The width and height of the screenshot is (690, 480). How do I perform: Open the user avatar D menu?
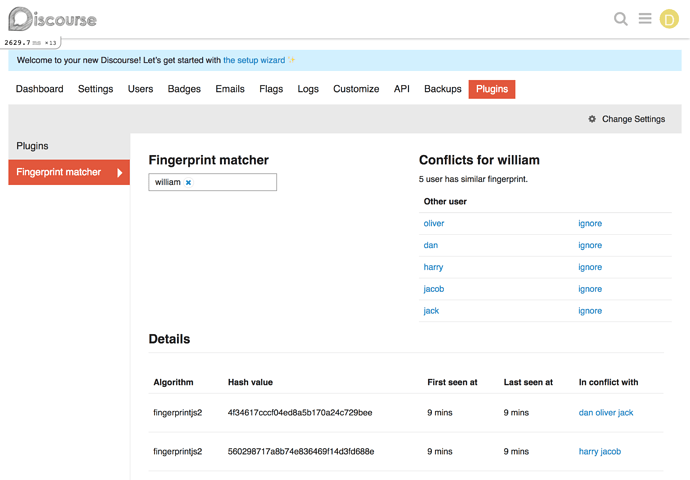669,19
